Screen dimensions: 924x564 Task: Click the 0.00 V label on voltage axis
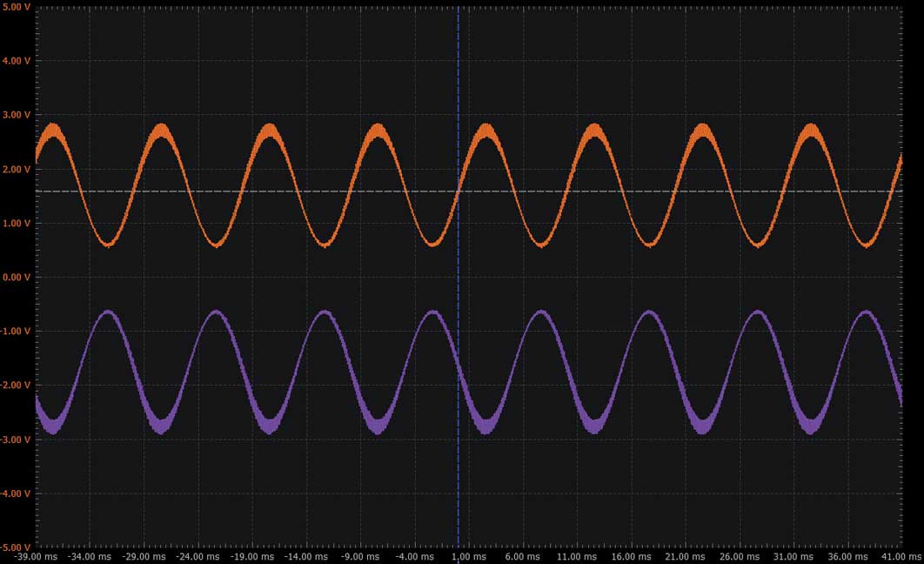17,277
